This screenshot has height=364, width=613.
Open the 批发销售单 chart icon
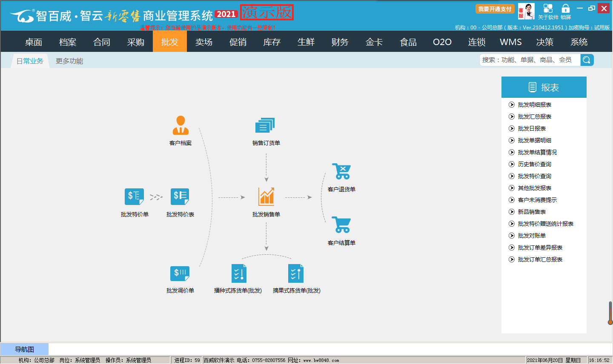pos(266,197)
